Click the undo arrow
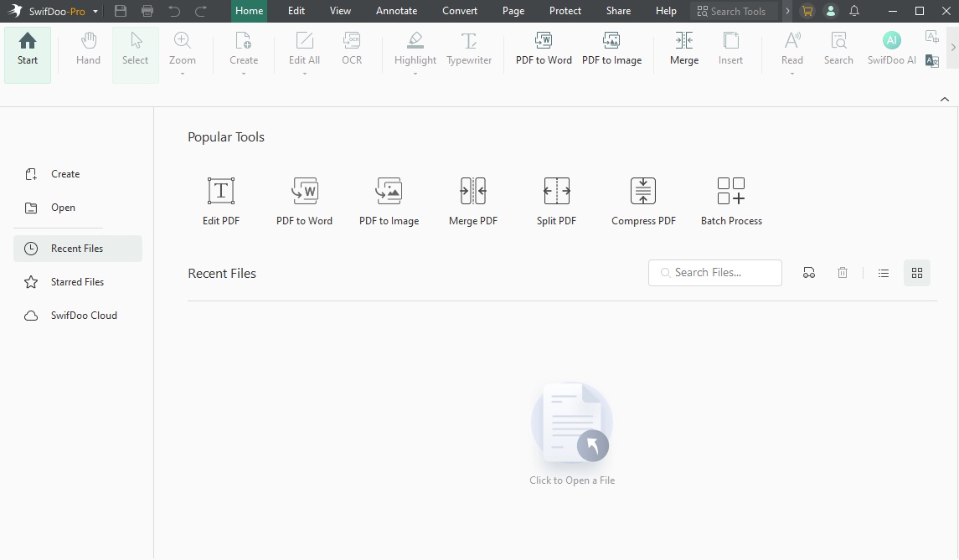The image size is (959, 560). coord(174,11)
